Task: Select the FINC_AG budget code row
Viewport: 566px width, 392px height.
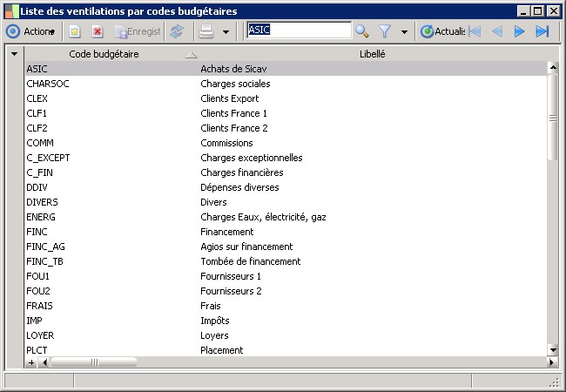Action: tap(45, 247)
